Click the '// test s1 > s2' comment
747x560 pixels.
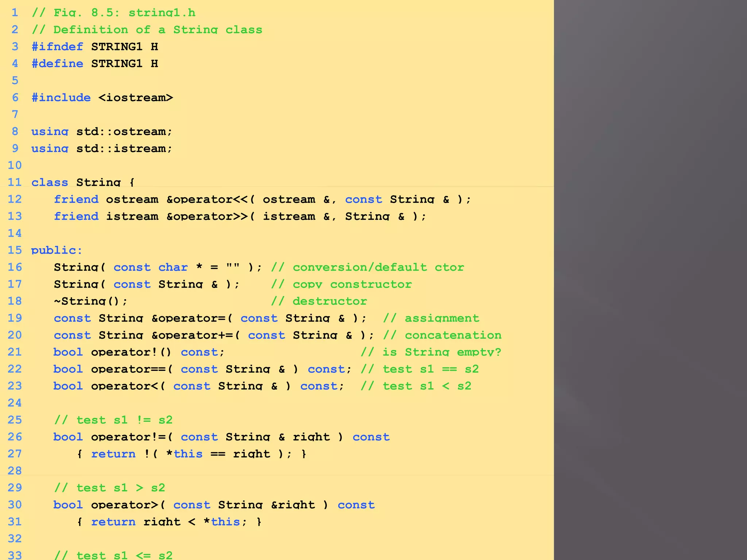(x=109, y=487)
